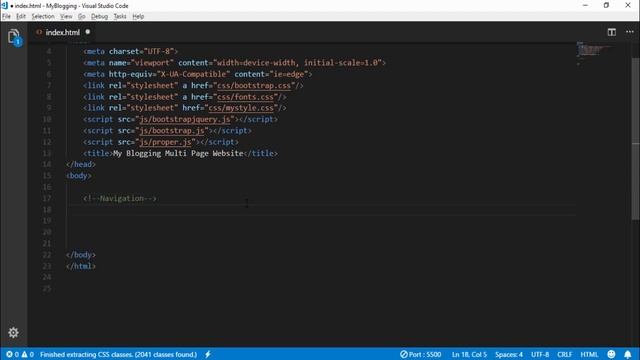Split the editor view

click(x=611, y=32)
